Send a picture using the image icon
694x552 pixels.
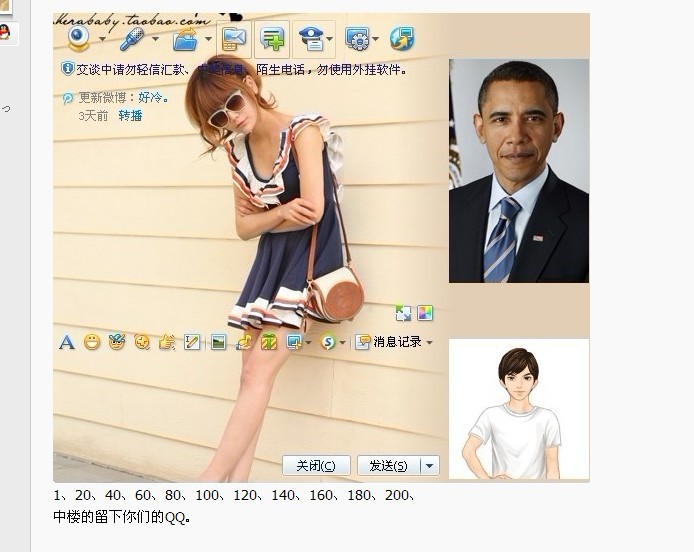click(219, 342)
